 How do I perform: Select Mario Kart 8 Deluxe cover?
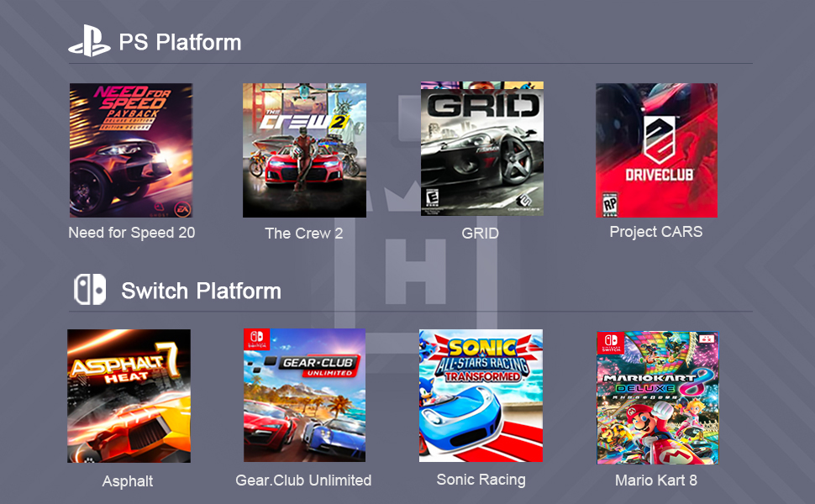coord(658,397)
